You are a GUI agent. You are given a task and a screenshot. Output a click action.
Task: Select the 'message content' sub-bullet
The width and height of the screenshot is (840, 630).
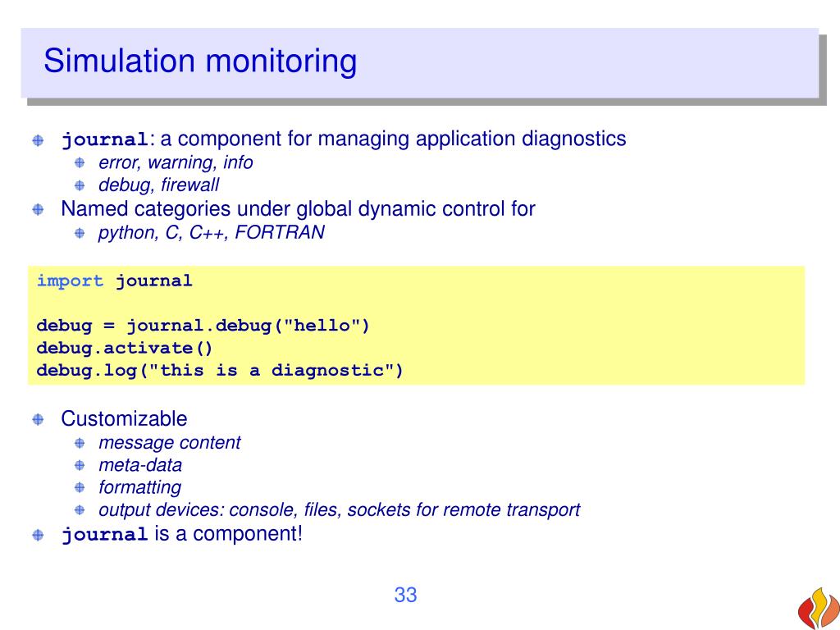pyautogui.click(x=169, y=442)
